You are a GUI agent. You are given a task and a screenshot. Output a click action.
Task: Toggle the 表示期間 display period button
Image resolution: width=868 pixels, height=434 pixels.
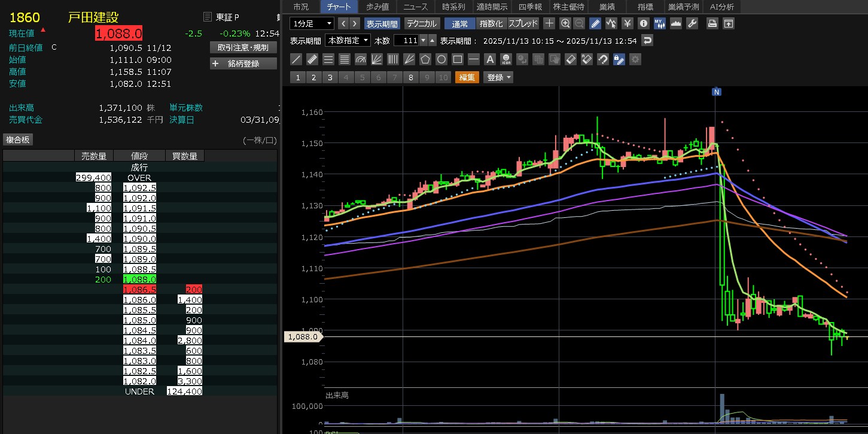[382, 23]
